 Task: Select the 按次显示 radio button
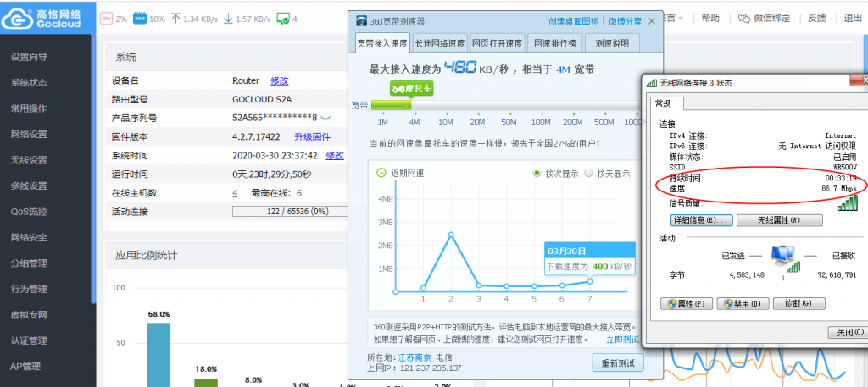click(x=536, y=174)
